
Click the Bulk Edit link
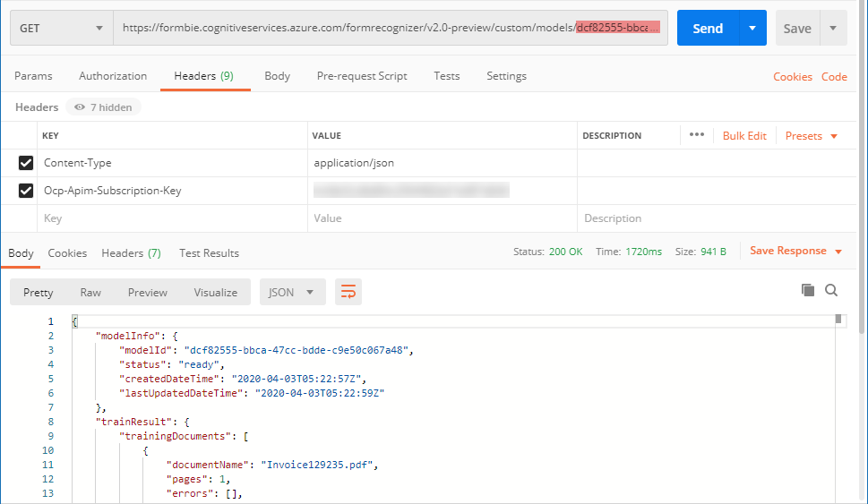coord(744,136)
